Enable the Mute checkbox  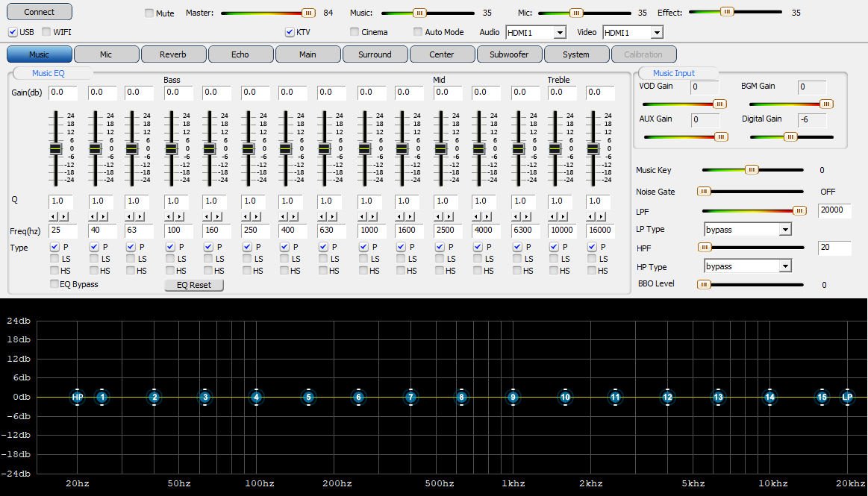point(149,13)
